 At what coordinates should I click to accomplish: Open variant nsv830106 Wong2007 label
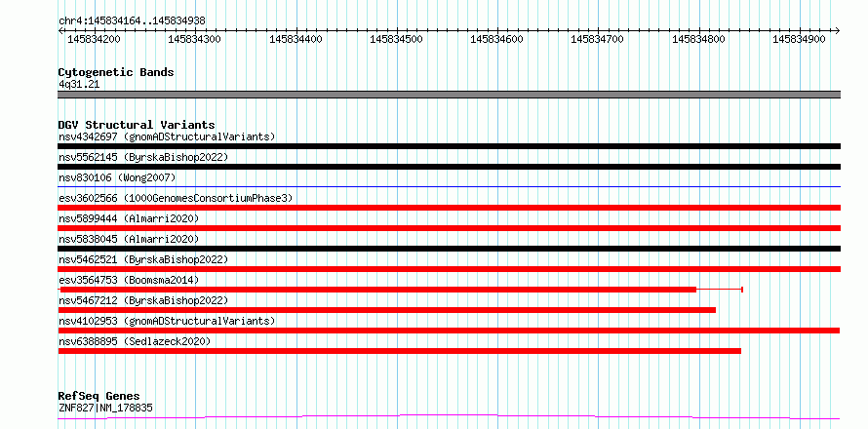[117, 177]
